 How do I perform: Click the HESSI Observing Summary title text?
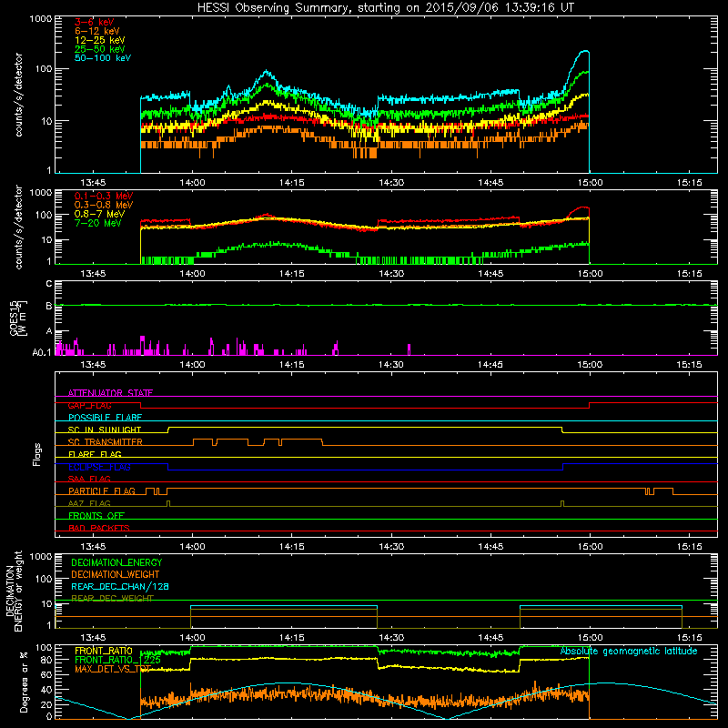(386, 8)
